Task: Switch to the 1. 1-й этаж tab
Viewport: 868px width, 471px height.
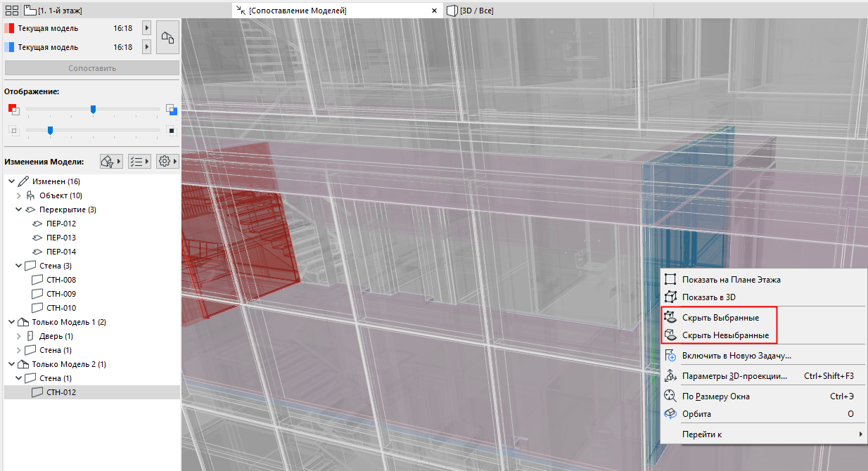Action: point(127,11)
